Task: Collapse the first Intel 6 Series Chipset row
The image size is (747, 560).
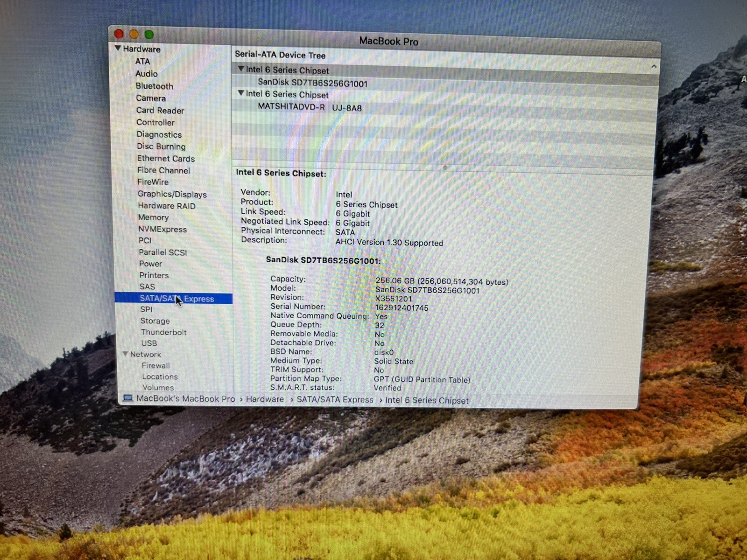Action: click(241, 69)
